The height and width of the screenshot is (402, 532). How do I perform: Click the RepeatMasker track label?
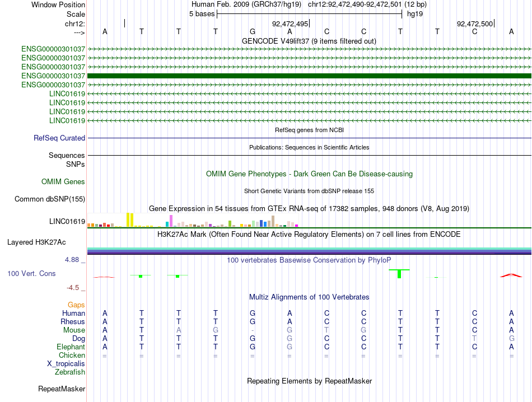(62, 389)
